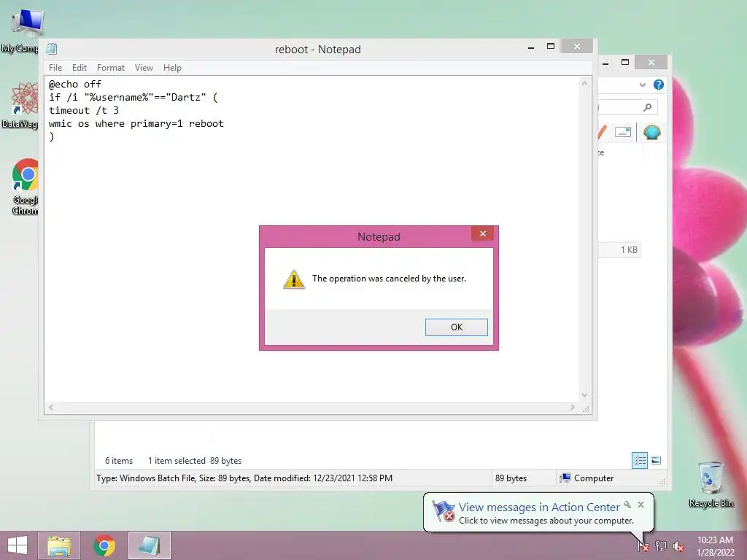The image size is (747, 560).
Task: Switch Explorer to large icons view
Action: [656, 461]
